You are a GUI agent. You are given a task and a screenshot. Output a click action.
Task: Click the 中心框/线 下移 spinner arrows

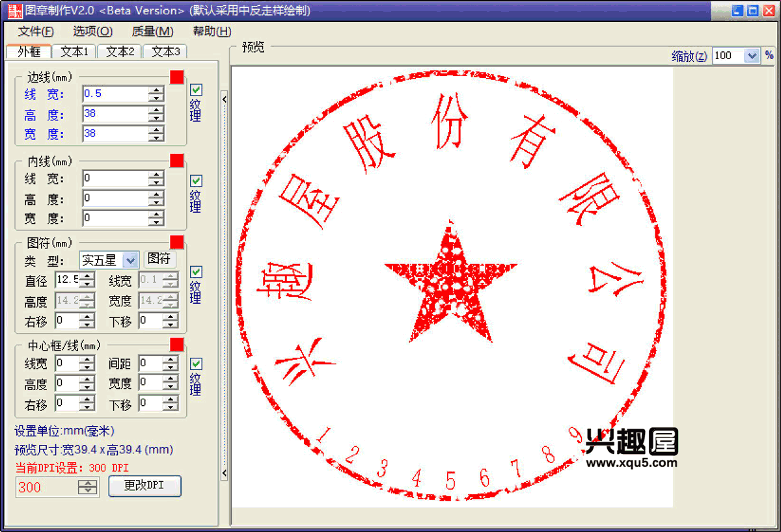click(x=171, y=404)
